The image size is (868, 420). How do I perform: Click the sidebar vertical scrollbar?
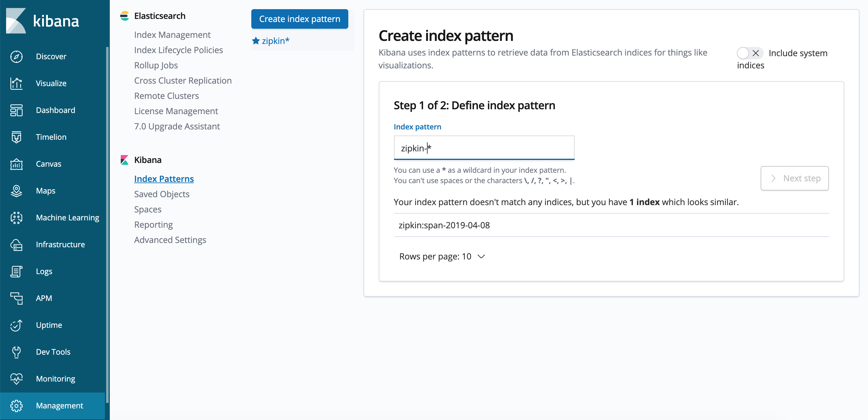click(x=107, y=225)
